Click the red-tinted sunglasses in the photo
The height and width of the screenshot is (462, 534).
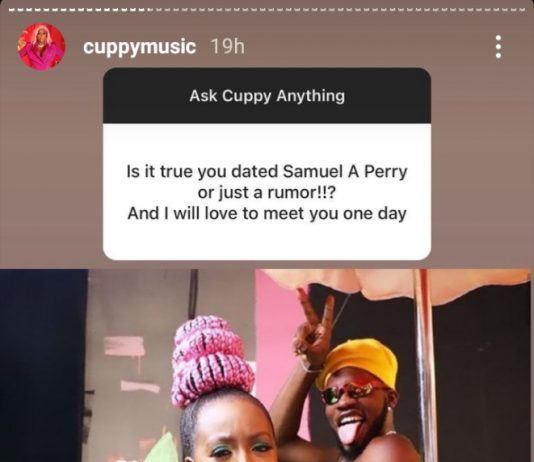point(354,392)
